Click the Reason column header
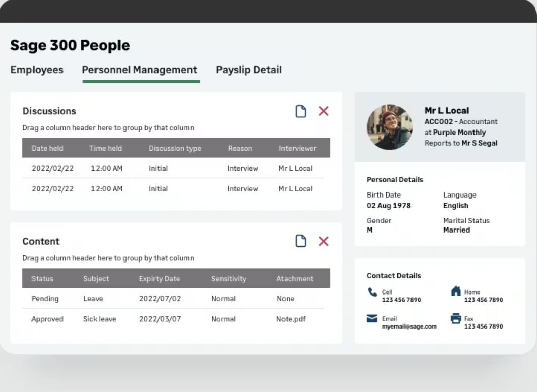The image size is (537, 392). click(240, 148)
